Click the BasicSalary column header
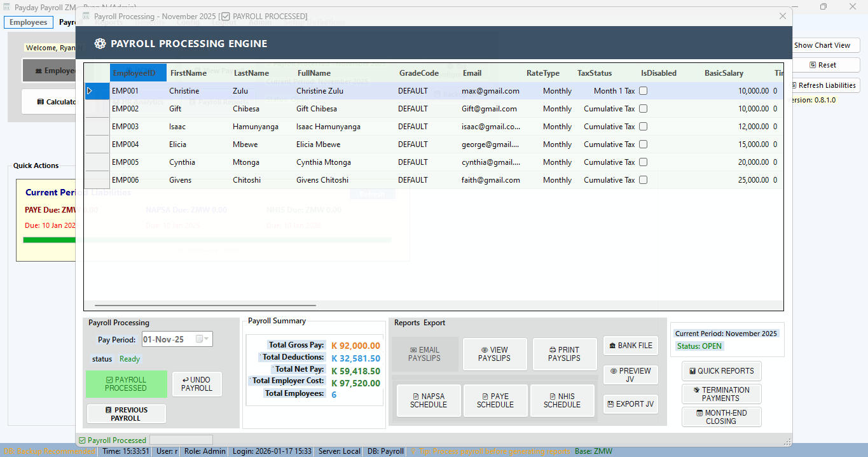 [x=724, y=73]
